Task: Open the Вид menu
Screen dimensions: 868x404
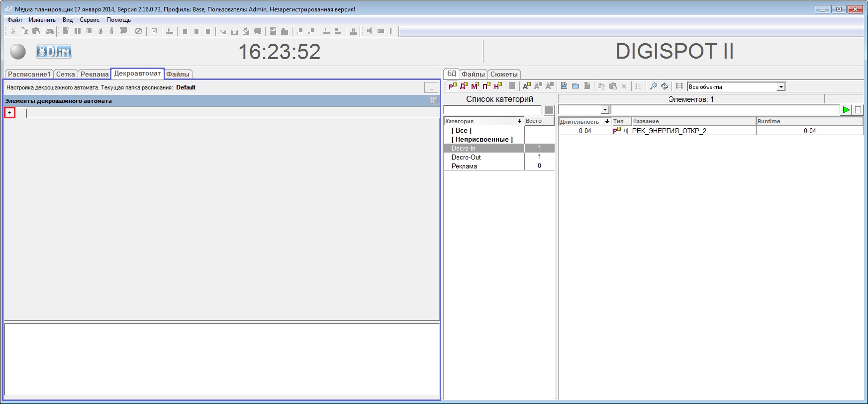Action: click(x=68, y=20)
